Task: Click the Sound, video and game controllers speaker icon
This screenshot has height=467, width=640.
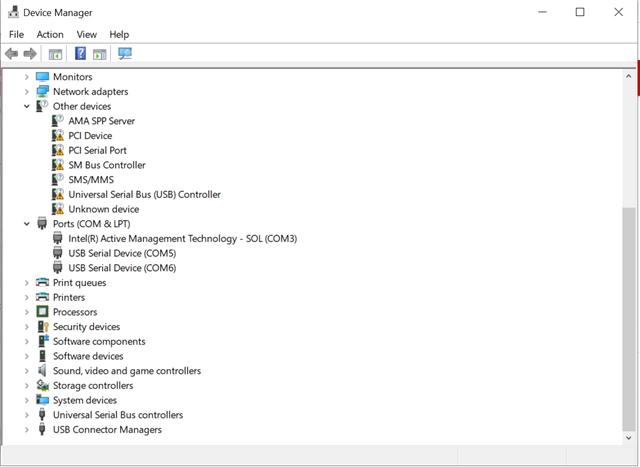Action: 42,370
